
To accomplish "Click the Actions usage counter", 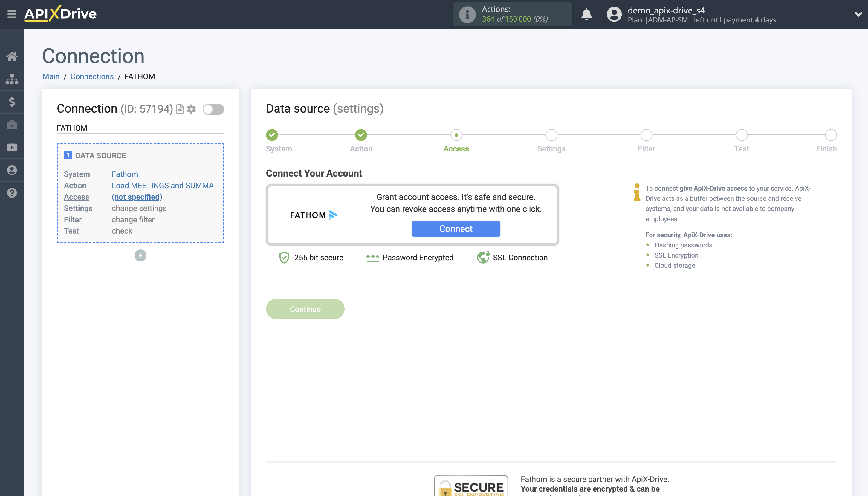I will coord(512,14).
